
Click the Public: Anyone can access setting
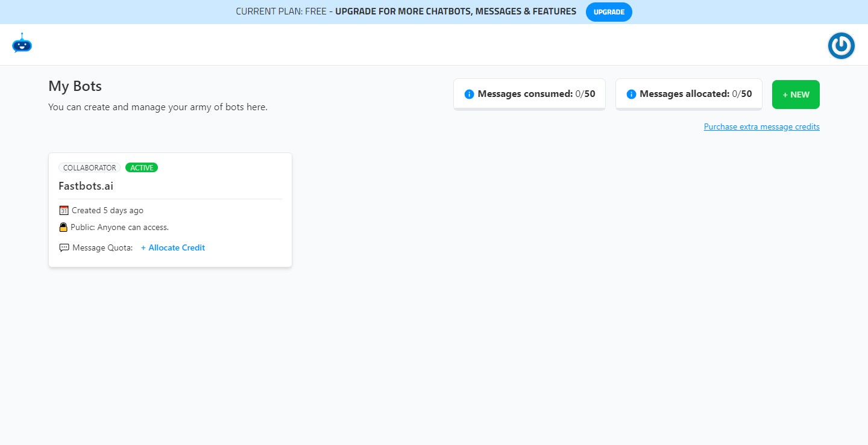click(x=120, y=227)
